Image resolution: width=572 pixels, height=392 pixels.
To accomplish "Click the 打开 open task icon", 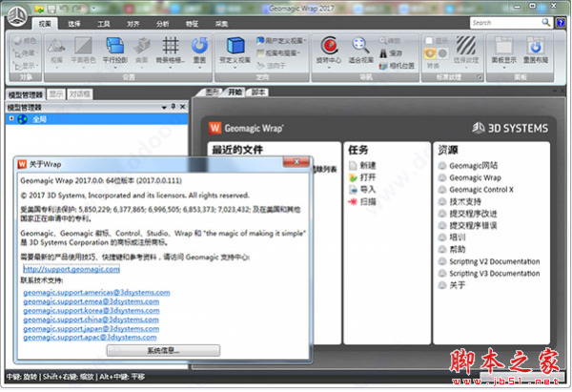I will pos(353,177).
